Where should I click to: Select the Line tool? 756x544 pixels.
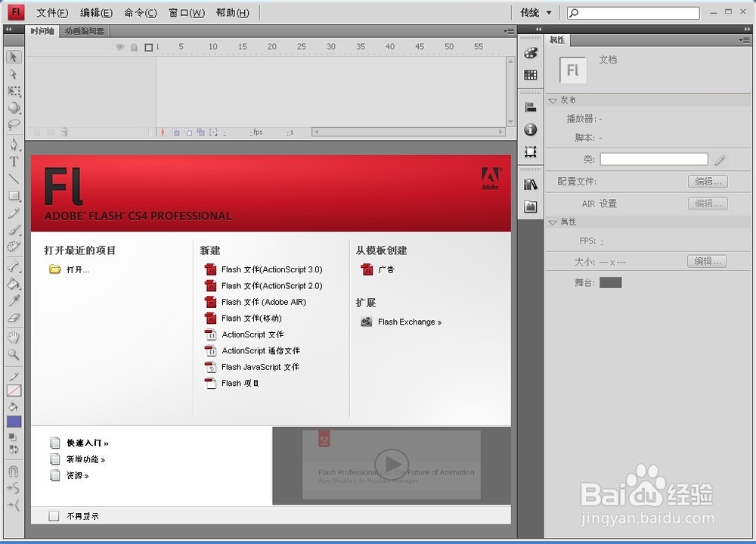point(14,179)
